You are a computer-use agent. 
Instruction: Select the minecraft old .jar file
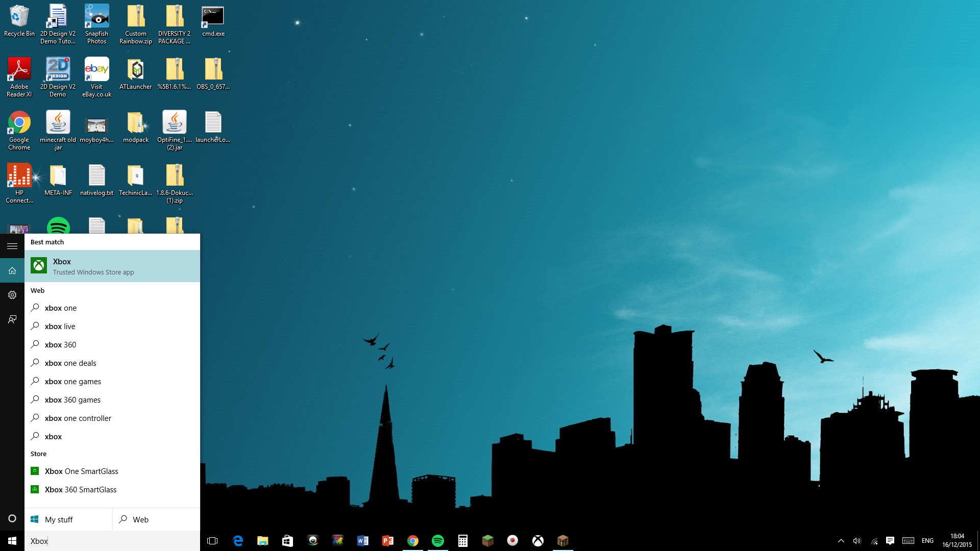[58, 131]
